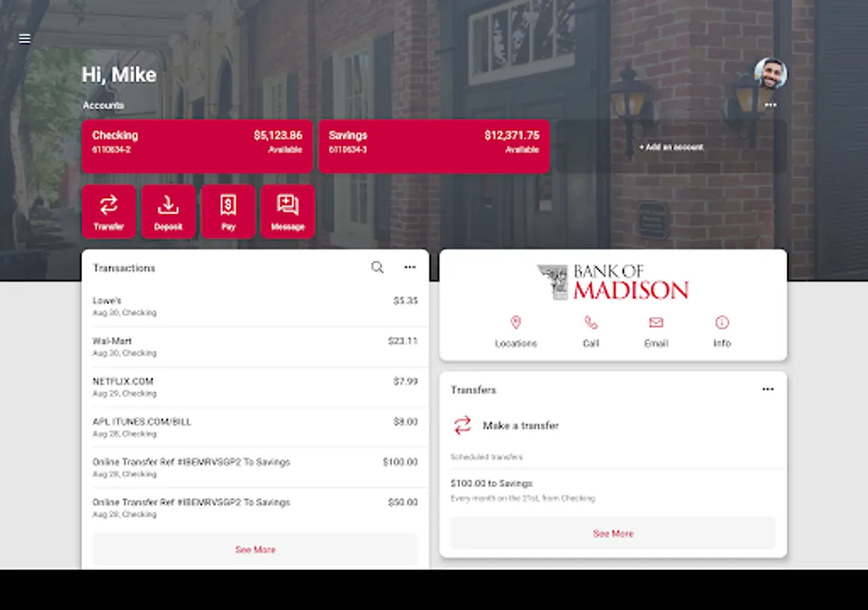868x610 pixels.
Task: Open the Transactions overflow menu
Action: pos(410,268)
